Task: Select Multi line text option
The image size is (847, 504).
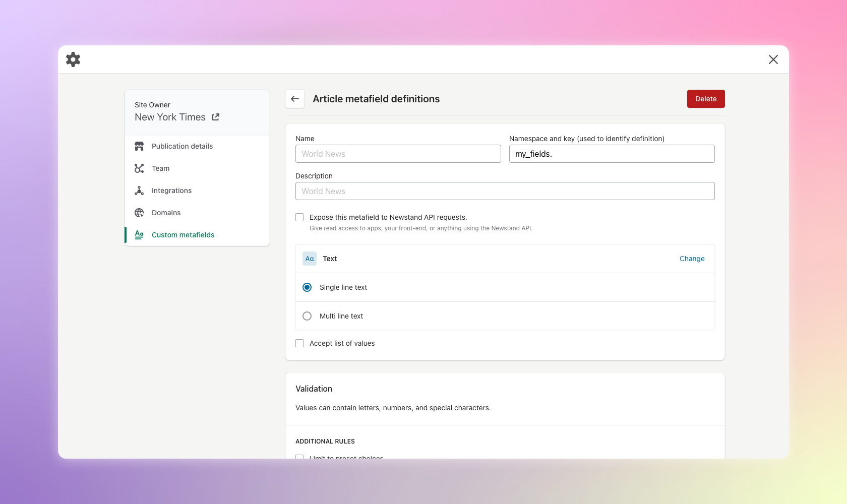Action: (307, 316)
